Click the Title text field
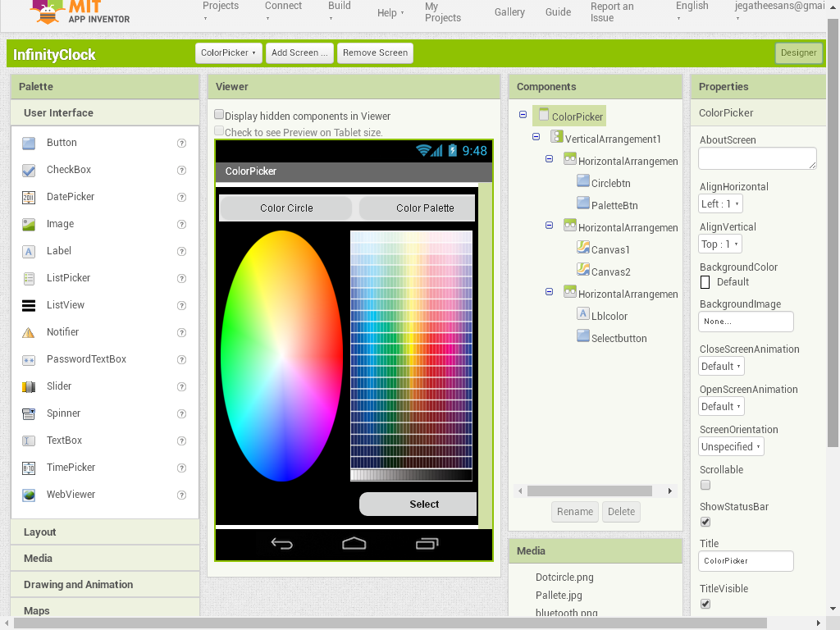Image resolution: width=840 pixels, height=630 pixels. click(746, 561)
